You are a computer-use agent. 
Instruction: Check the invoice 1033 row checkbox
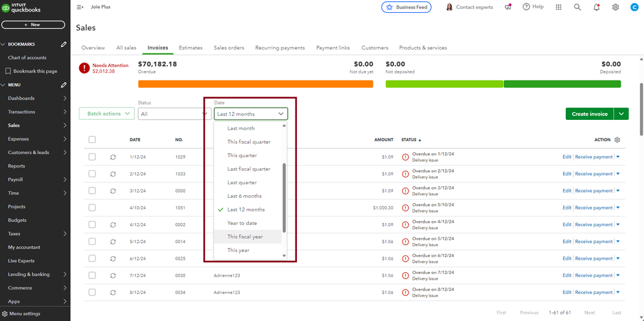point(92,173)
